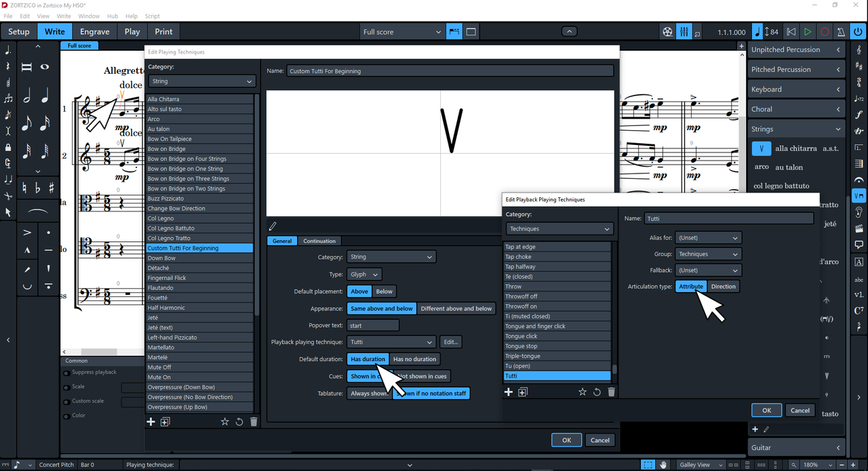
Task: Click the red Record button
Action: coord(825,32)
